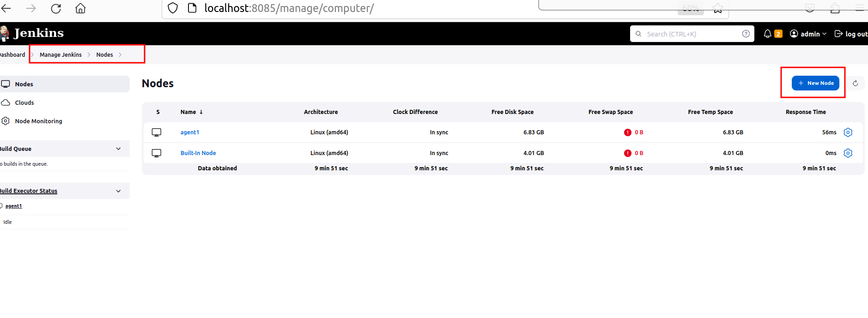Viewport: 868px width, 318px height.
Task: Open the Built-In Node link
Action: (198, 153)
